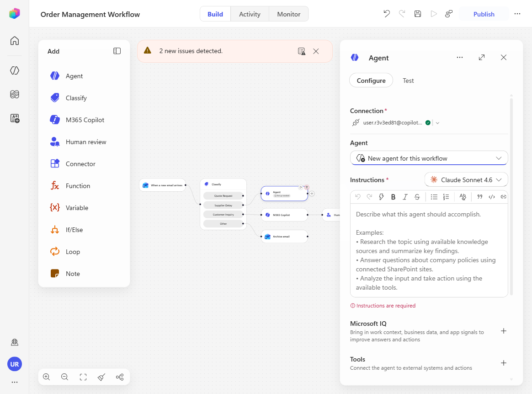This screenshot has height=394, width=532.
Task: Toggle bulleted list in instructions
Action: pos(434,197)
